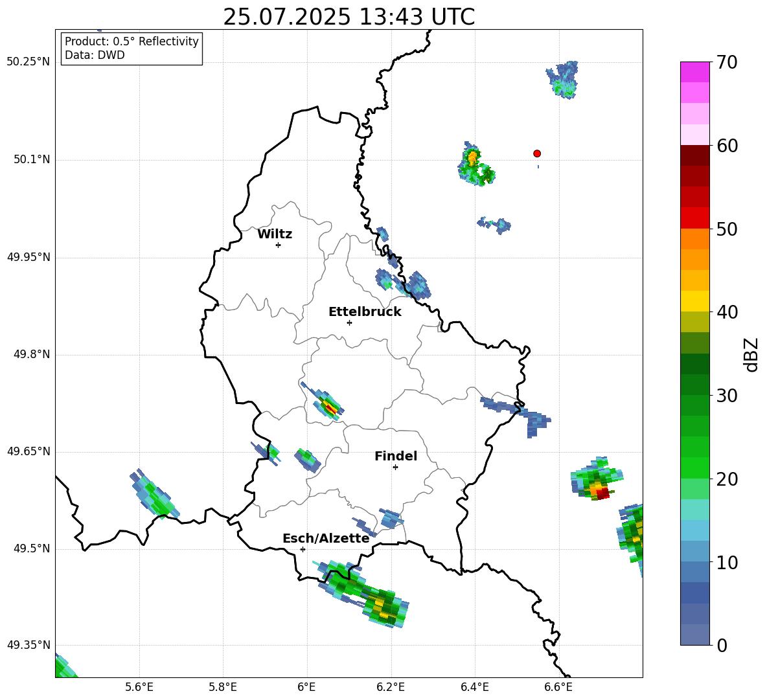Viewport: 767px width, 700px height.
Task: Click the title '25.07.2025 13:43 UTC'
Action: pos(349,17)
